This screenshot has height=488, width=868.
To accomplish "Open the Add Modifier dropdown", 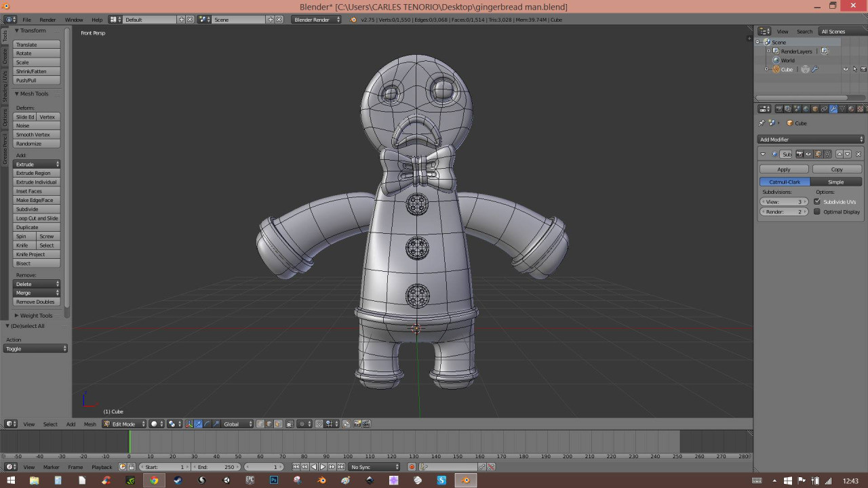I will [810, 139].
